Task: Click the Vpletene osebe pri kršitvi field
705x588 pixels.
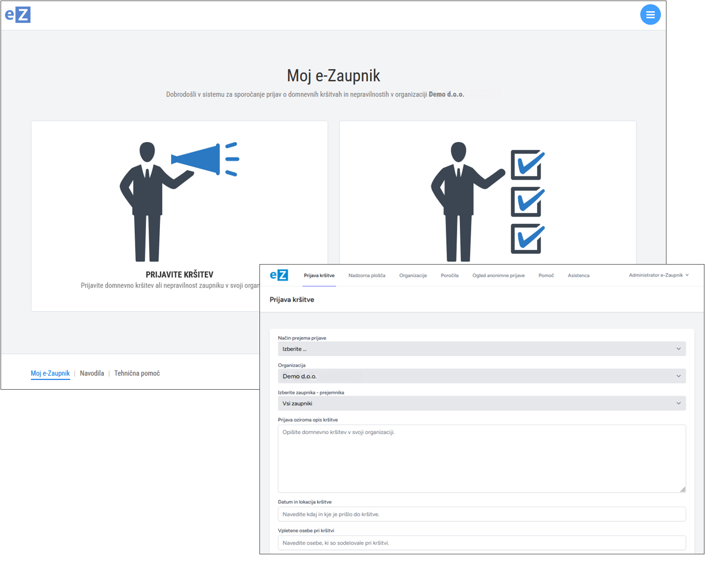Action: point(481,543)
